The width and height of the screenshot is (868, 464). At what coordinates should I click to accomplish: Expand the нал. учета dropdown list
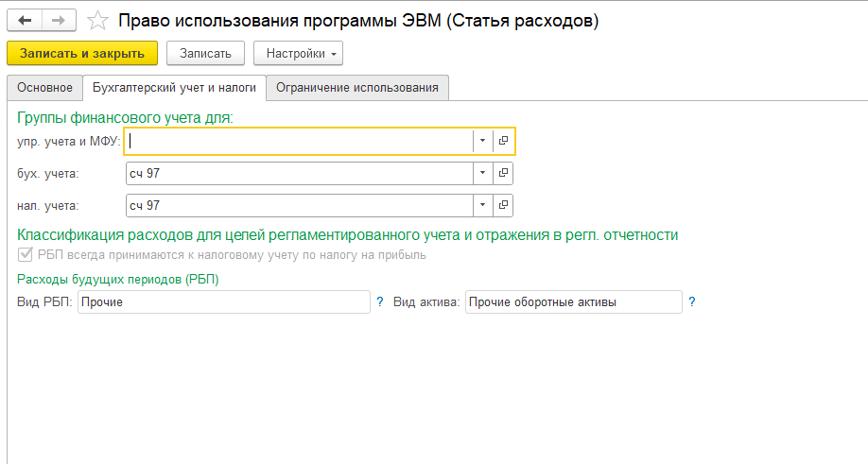[482, 205]
